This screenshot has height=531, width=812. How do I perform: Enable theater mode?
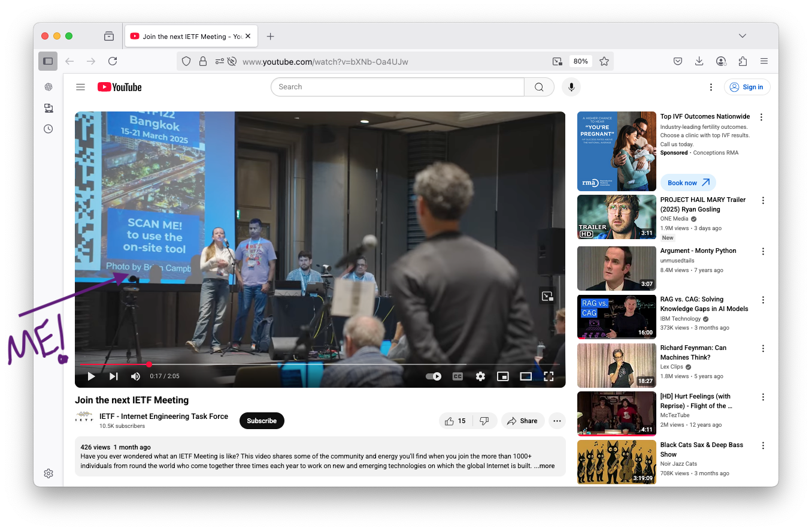pos(526,376)
